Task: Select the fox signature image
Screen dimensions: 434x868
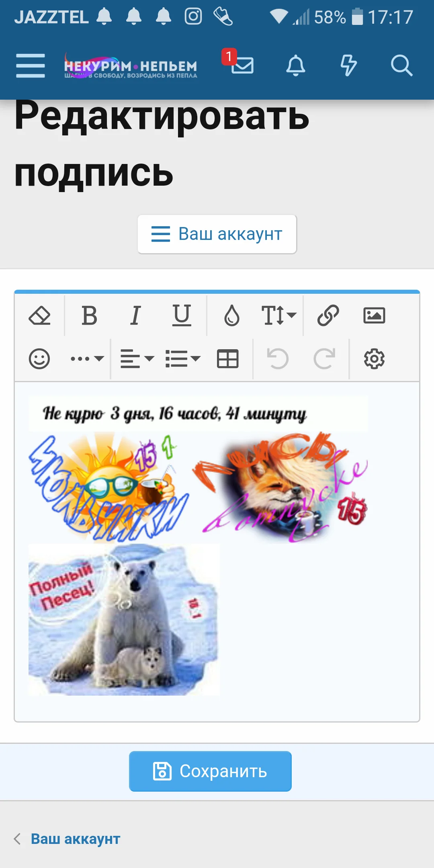Action: (280, 487)
